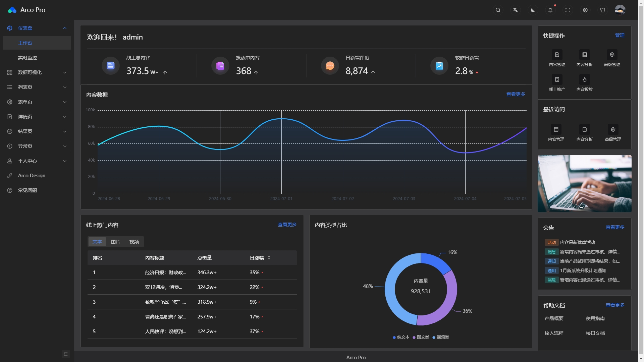The image size is (644, 362).
Task: Select 实时监控 in the sidebar
Action: coord(28,58)
